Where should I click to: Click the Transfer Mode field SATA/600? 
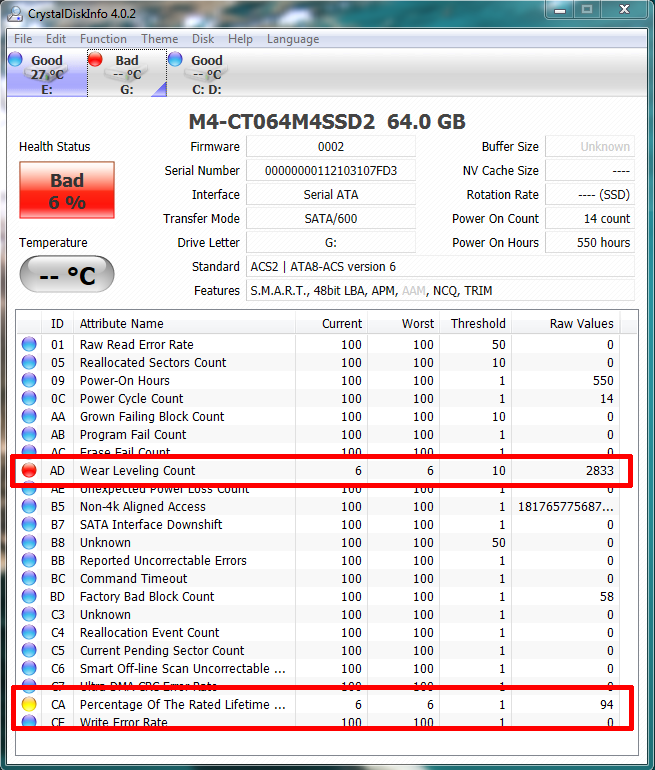[x=331, y=219]
